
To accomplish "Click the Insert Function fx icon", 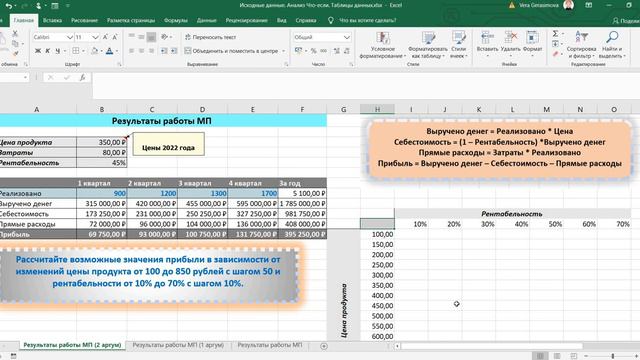I will (x=82, y=77).
